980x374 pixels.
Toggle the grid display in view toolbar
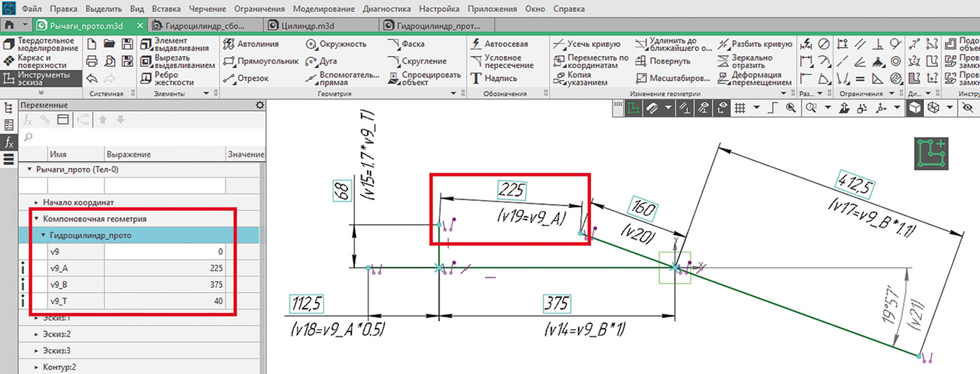pyautogui.click(x=739, y=108)
